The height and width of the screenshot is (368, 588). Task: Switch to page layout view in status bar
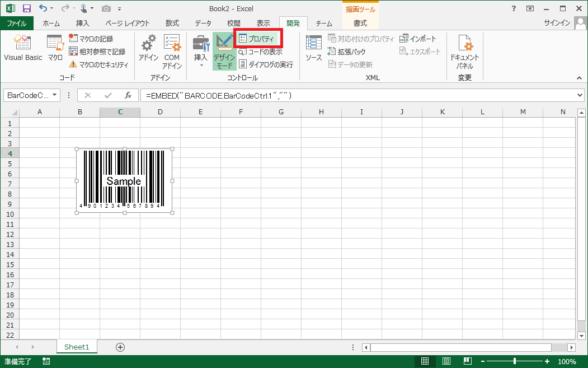[446, 361]
